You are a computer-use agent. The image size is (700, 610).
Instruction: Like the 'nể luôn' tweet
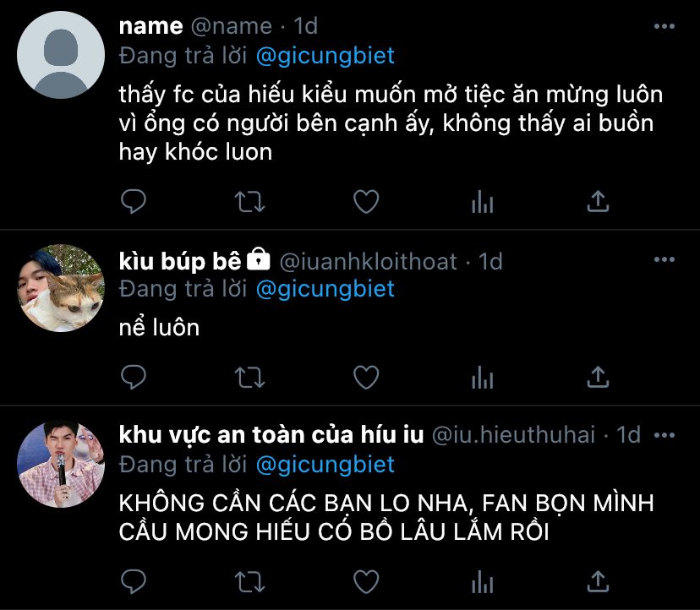[x=365, y=377]
